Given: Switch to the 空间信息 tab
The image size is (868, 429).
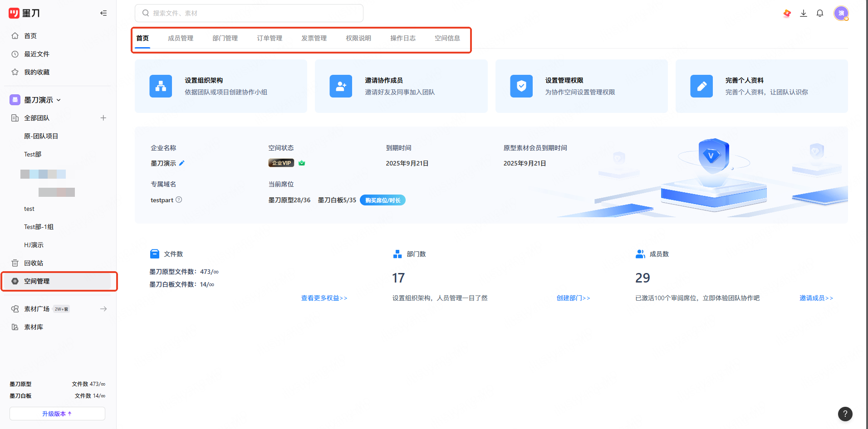Looking at the screenshot, I should tap(447, 38).
